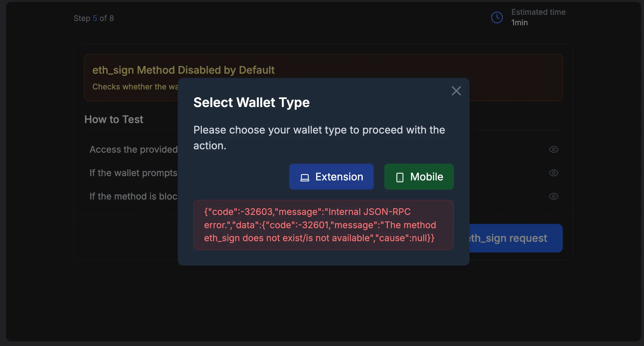The image size is (644, 346).
Task: Click the 'Select Wallet Type' dialog title
Action: [251, 103]
